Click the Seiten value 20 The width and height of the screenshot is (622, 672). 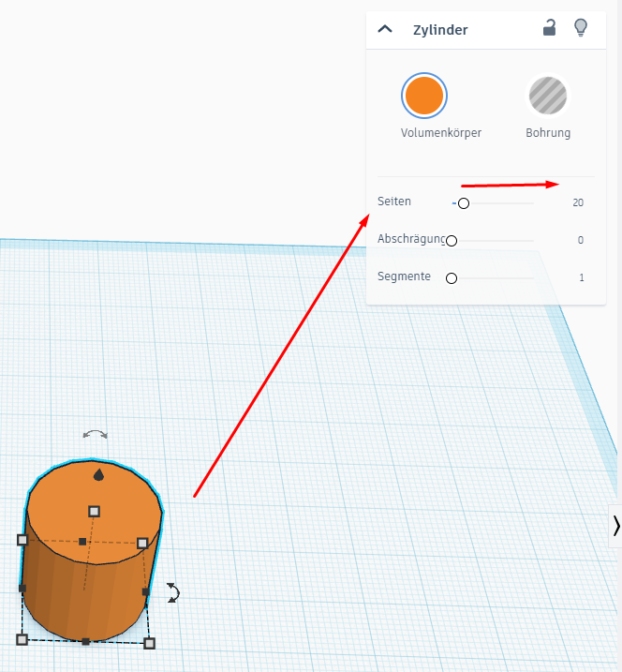click(578, 202)
